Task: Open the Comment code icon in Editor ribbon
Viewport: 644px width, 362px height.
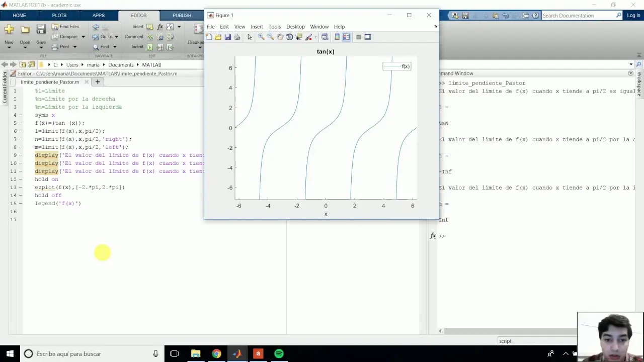Action: [x=150, y=37]
